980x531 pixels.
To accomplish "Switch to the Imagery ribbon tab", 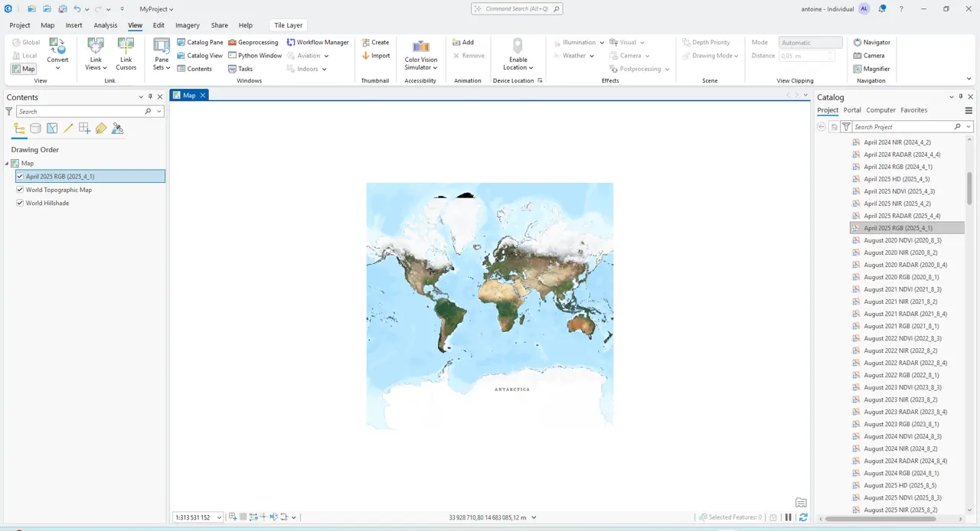I will coord(187,24).
